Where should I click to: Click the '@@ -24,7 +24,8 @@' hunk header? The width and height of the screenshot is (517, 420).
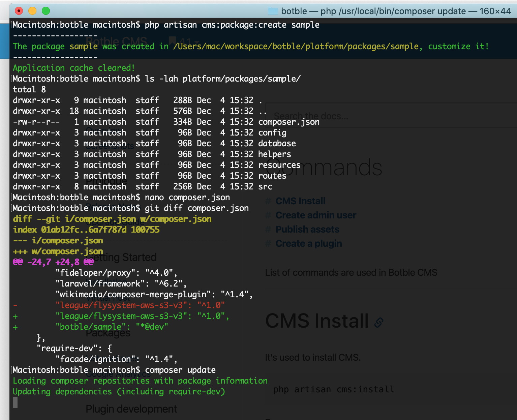pos(53,262)
